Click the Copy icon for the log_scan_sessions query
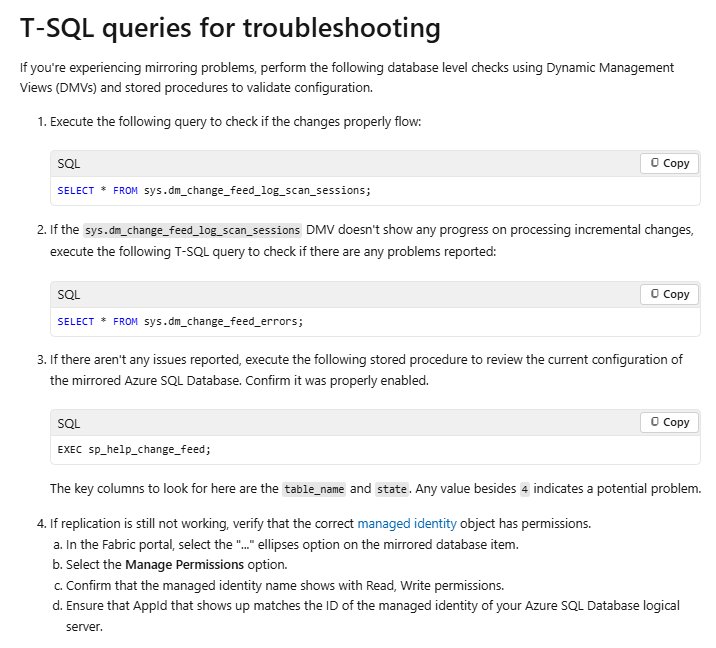Screen dimensions: 716x648 point(669,163)
